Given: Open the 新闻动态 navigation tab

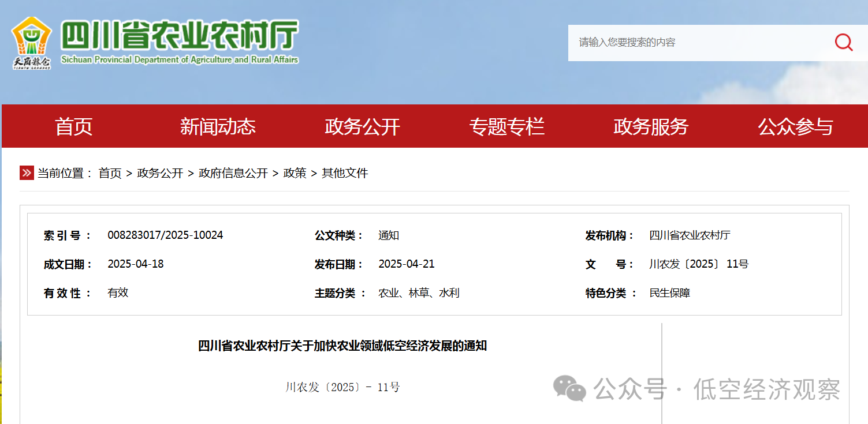Looking at the screenshot, I should (x=218, y=126).
